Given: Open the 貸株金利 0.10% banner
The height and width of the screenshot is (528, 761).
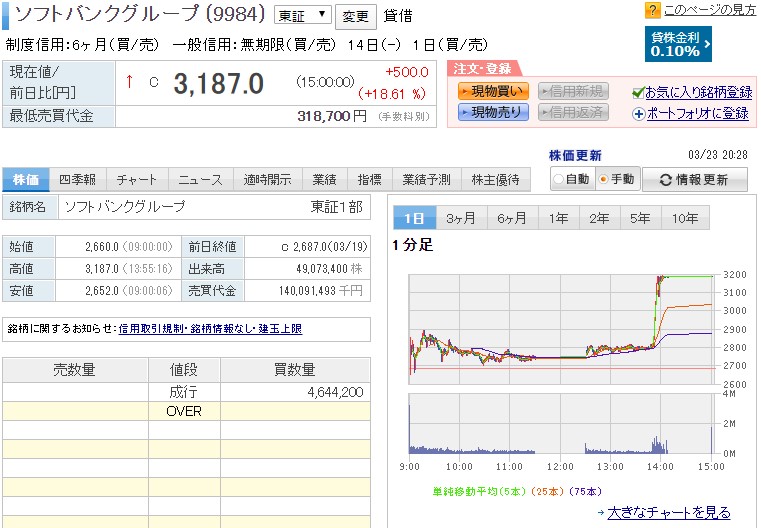Looking at the screenshot, I should point(678,44).
